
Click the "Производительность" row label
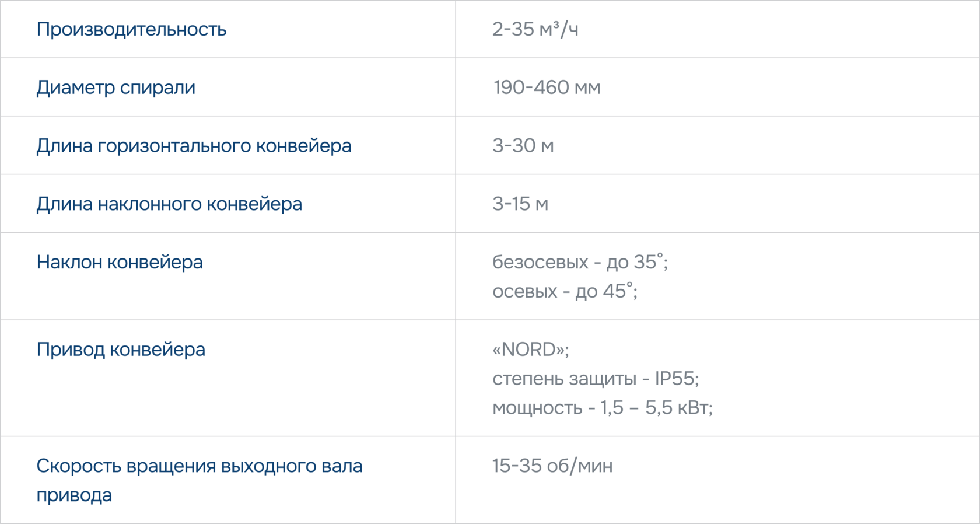(x=131, y=29)
